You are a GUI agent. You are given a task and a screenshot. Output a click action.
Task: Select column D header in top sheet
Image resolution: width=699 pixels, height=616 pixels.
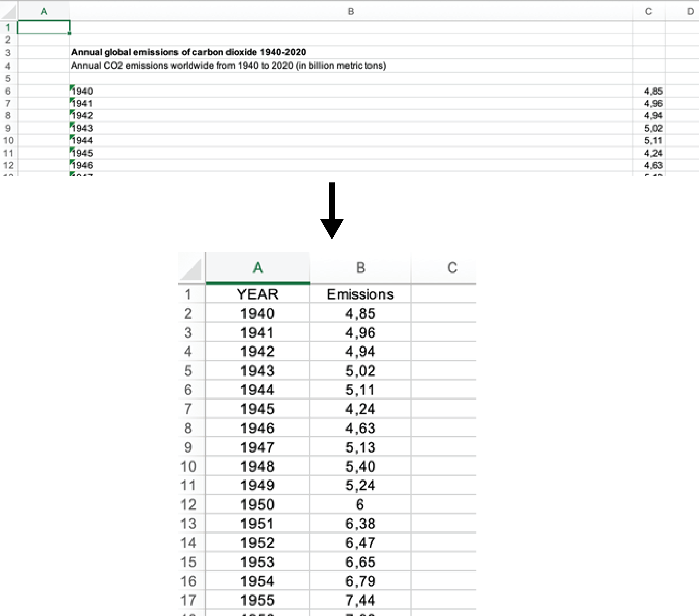click(x=690, y=11)
